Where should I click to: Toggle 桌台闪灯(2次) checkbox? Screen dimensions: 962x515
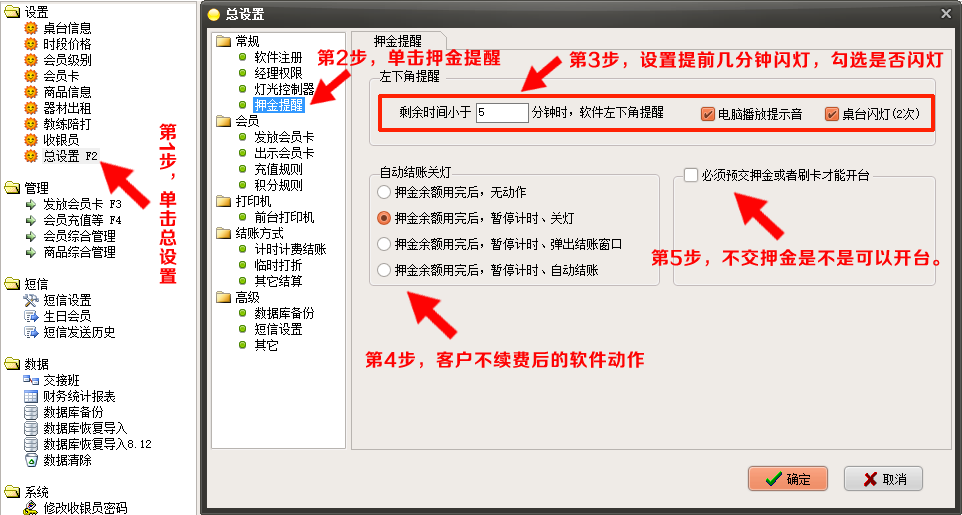tap(832, 114)
